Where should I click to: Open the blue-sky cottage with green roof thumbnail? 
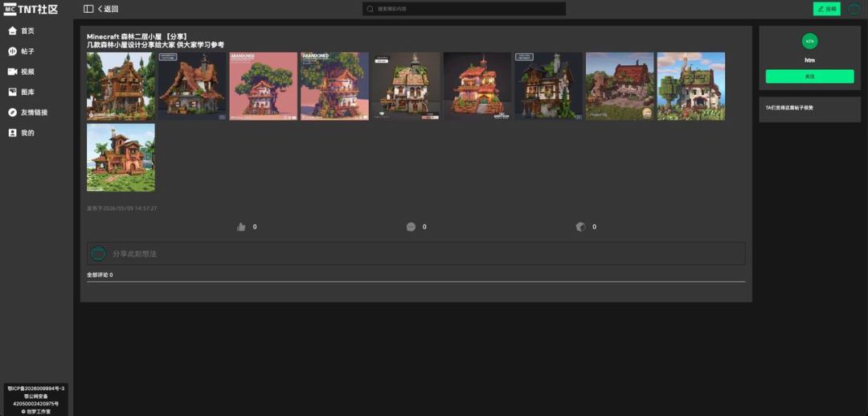pyautogui.click(x=691, y=86)
